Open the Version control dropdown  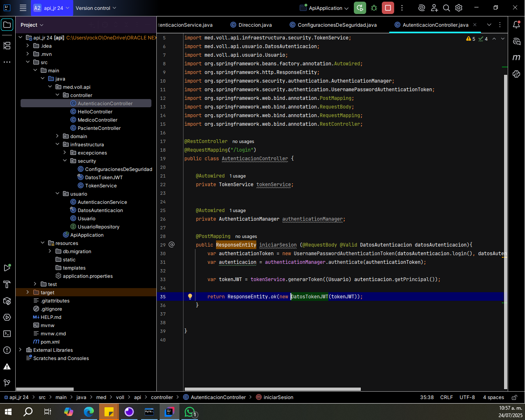96,8
